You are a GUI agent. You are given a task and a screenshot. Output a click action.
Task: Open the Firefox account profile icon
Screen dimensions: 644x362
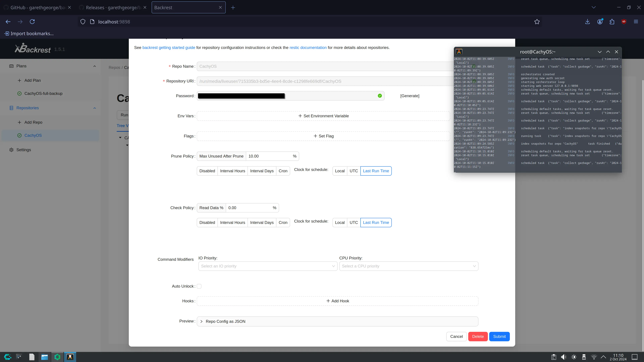[600, 22]
